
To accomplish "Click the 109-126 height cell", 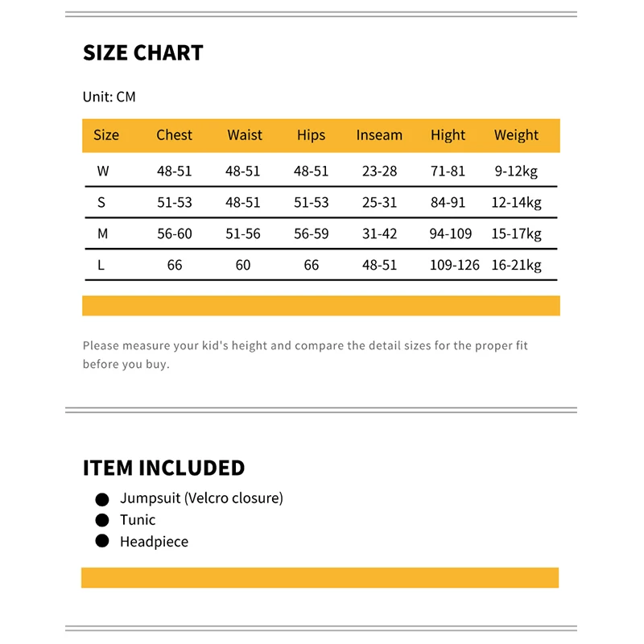I will [456, 265].
